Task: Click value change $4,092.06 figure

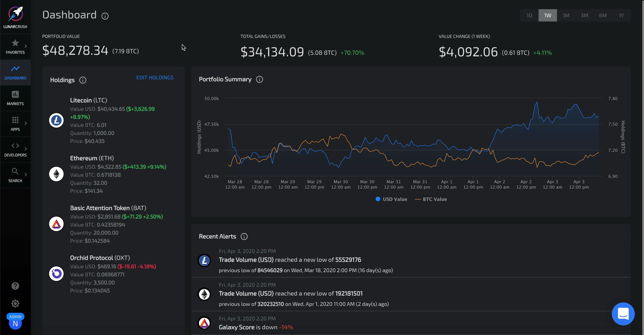Action: point(468,52)
